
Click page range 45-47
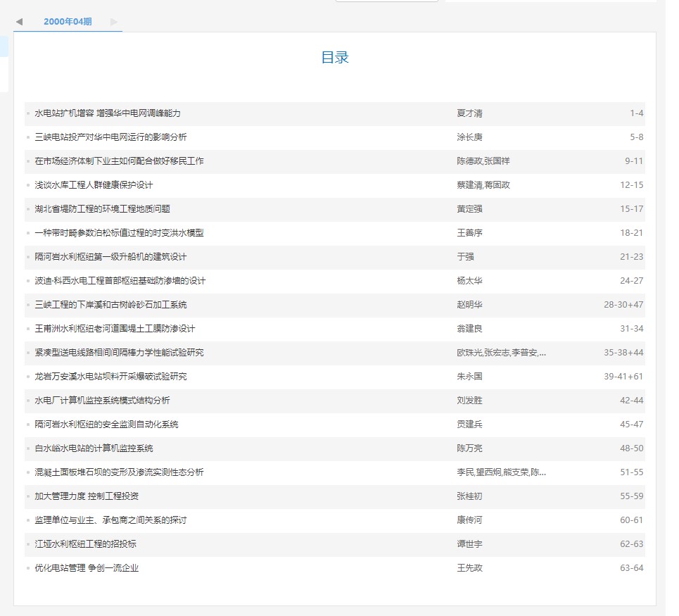(632, 425)
